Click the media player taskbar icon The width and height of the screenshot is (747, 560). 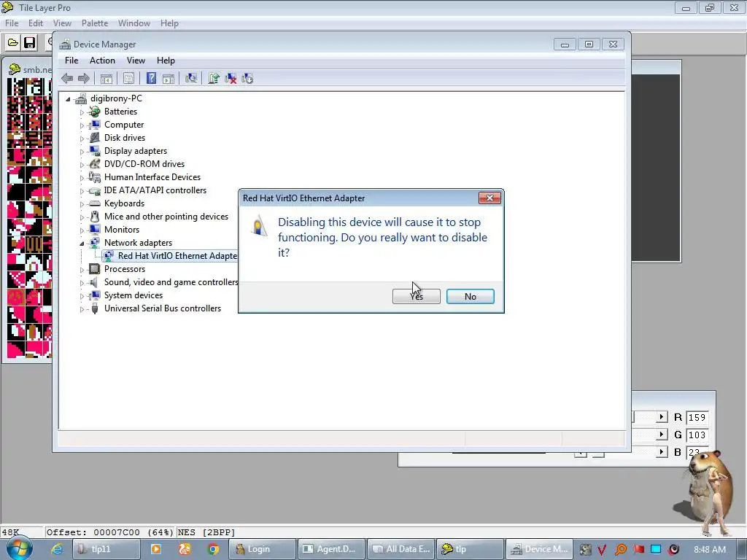click(x=156, y=549)
